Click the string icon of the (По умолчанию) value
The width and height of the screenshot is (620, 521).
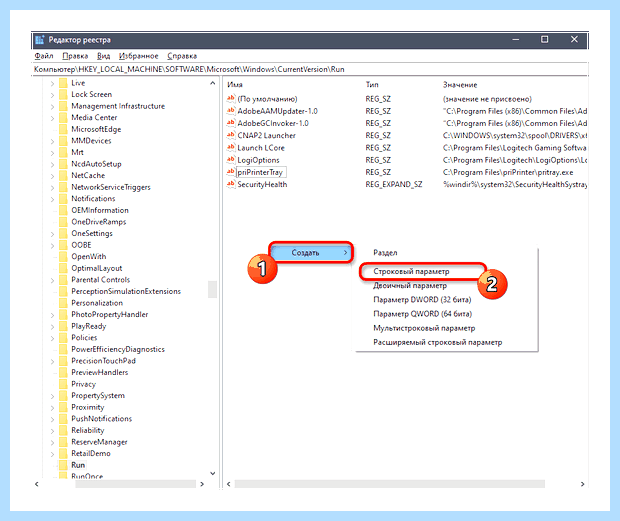tap(231, 98)
